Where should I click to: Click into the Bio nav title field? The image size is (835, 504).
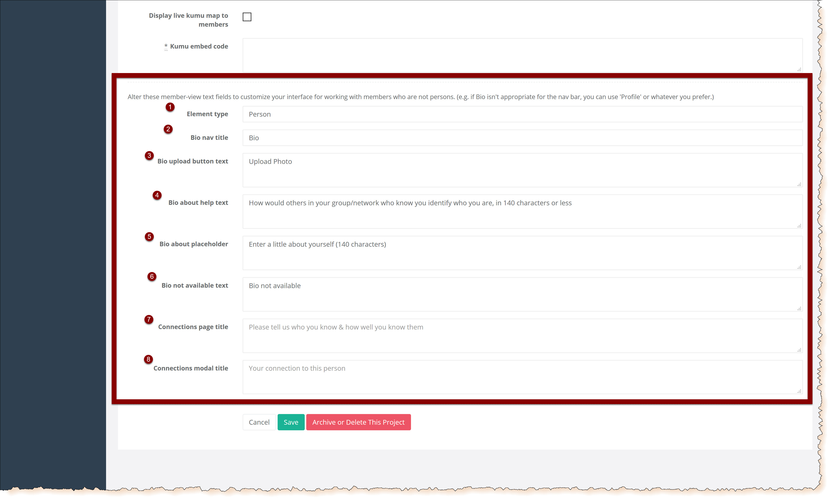522,138
